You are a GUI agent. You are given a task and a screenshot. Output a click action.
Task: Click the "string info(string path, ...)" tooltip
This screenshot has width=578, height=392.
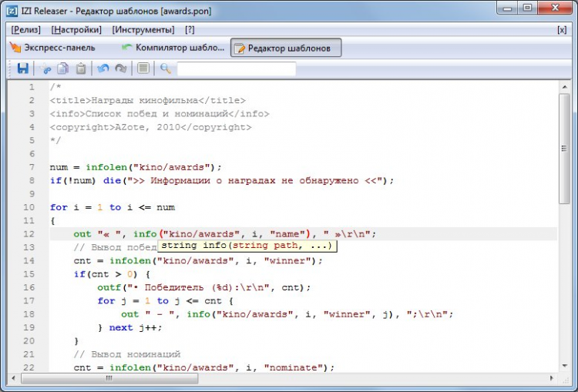[247, 246]
